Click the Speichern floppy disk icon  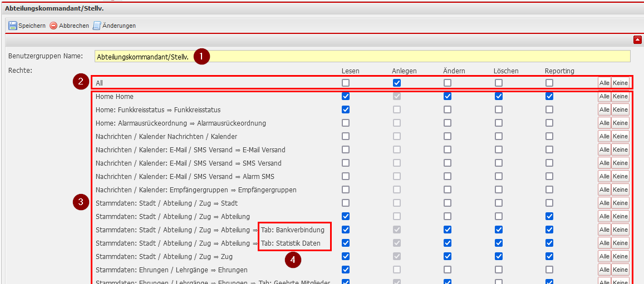tap(12, 26)
